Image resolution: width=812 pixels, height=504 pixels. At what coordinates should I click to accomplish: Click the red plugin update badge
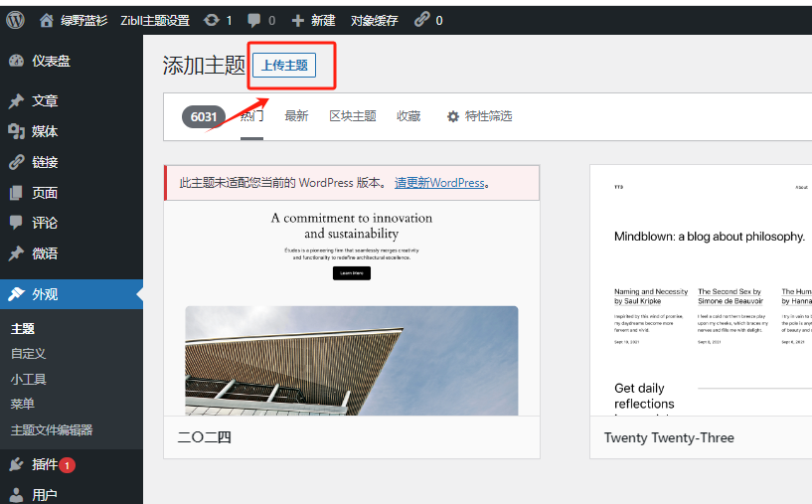click(67, 465)
